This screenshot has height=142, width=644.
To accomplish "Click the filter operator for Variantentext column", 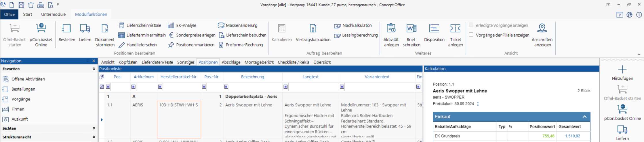I will coord(342,87).
